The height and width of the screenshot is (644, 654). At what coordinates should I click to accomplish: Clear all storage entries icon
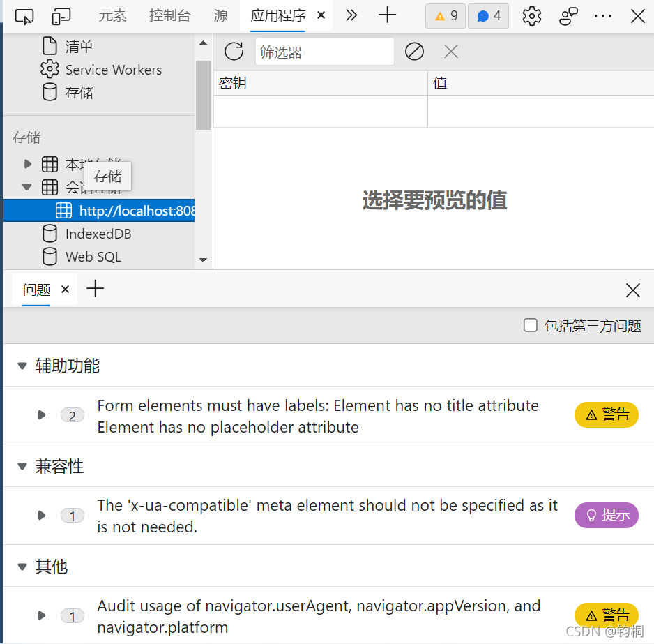[x=414, y=51]
